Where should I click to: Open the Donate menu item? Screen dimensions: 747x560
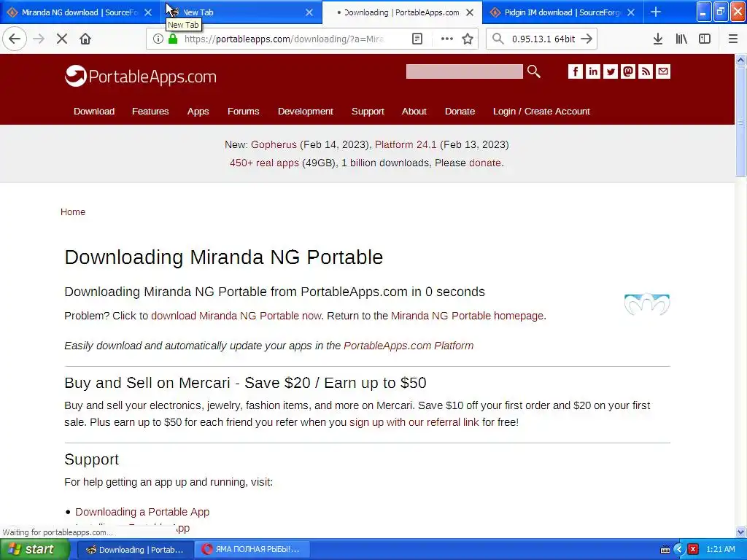tap(460, 111)
